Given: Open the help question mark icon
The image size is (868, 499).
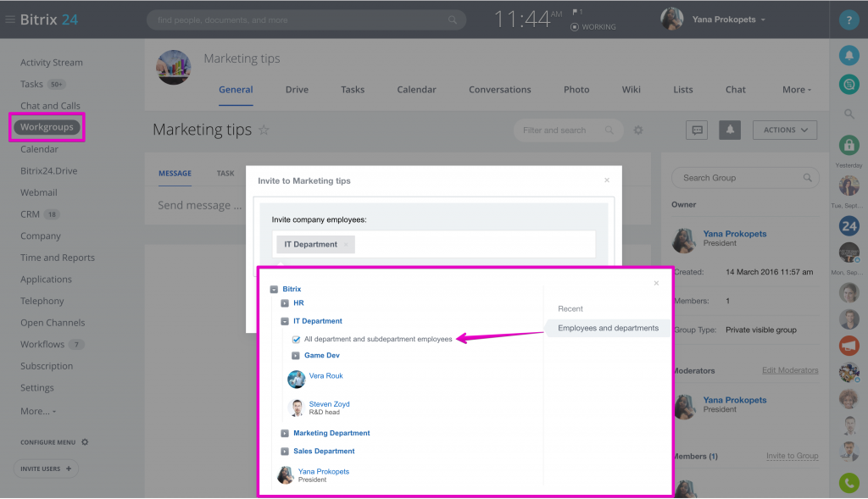Looking at the screenshot, I should pyautogui.click(x=849, y=20).
